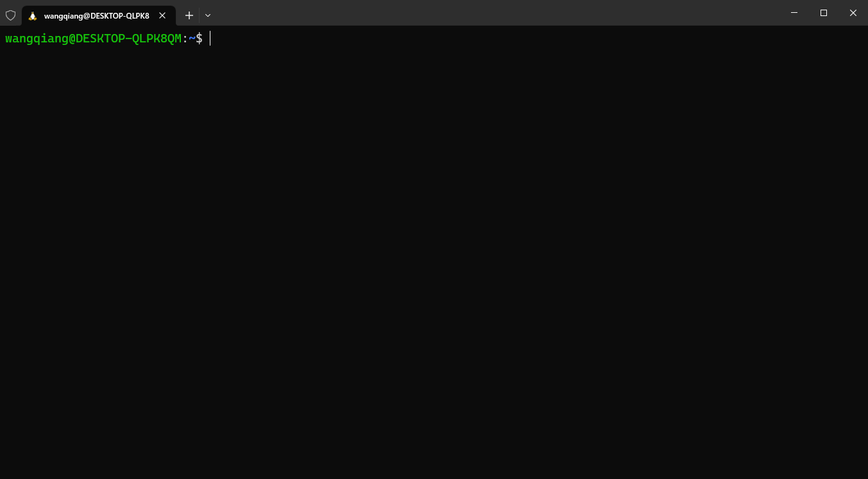Click the $ prompt symbol
Viewport: 868px width, 479px height.
(199, 39)
